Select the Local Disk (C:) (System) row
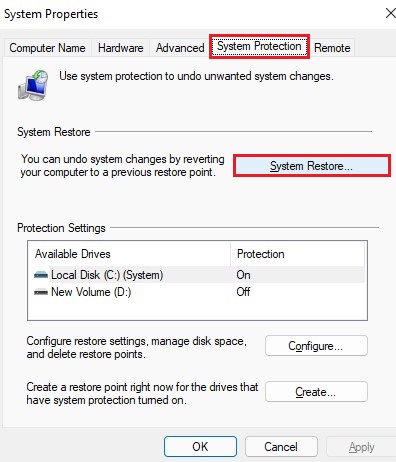The image size is (396, 462). [x=197, y=275]
